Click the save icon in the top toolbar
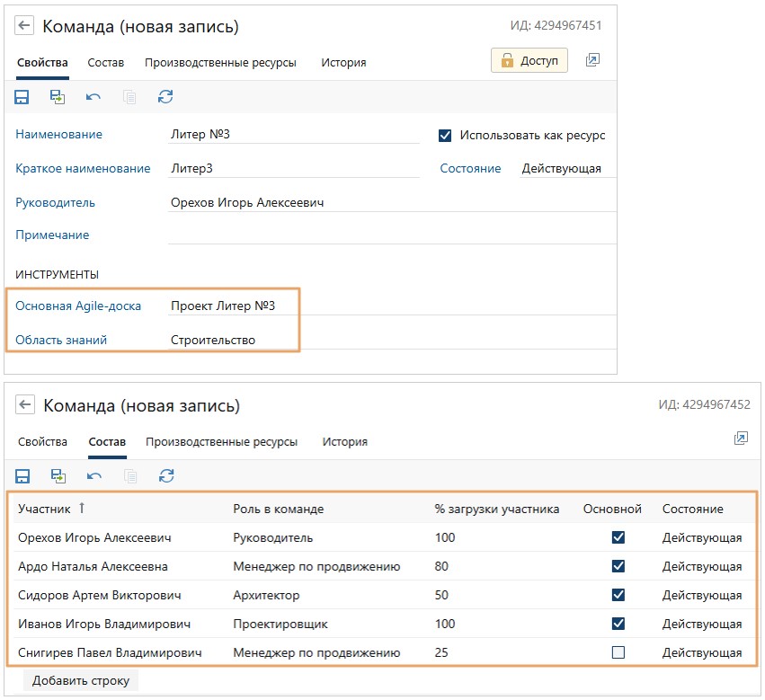This screenshot has width=765, height=700. point(22,97)
